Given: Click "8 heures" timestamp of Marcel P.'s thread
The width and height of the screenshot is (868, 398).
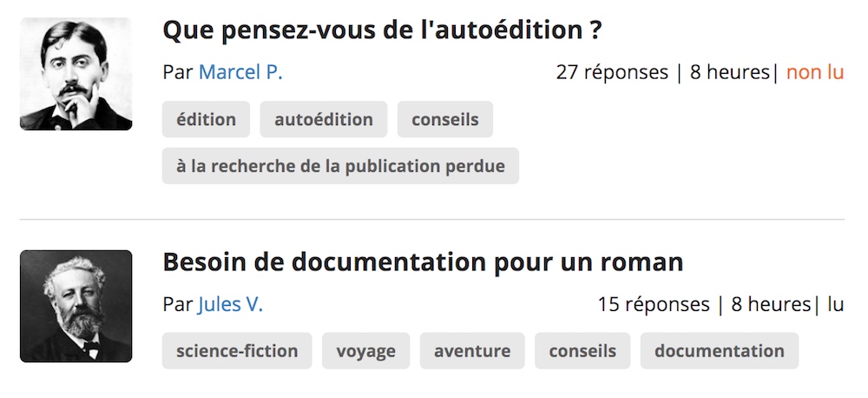Looking at the screenshot, I should pyautogui.click(x=730, y=73).
